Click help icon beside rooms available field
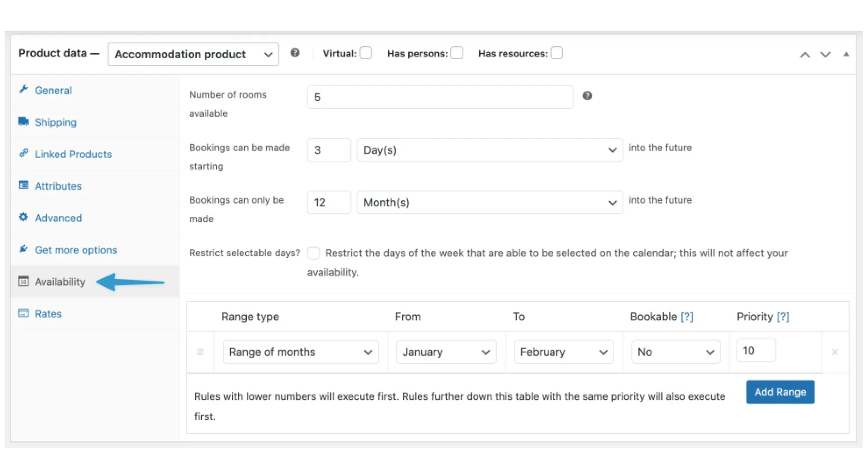Viewport: 868px width, 473px height. click(x=587, y=96)
